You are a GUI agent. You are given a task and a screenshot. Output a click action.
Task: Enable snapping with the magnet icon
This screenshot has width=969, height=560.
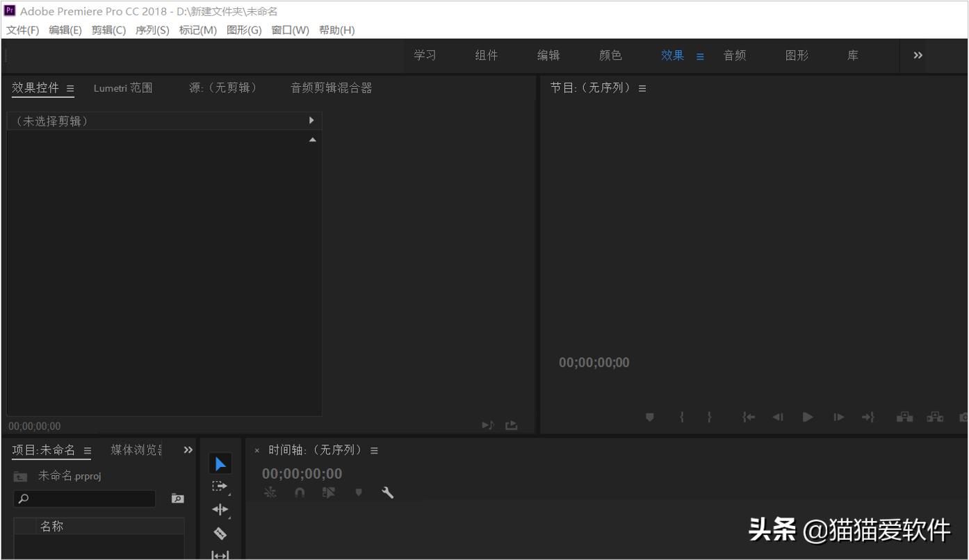[x=299, y=492]
